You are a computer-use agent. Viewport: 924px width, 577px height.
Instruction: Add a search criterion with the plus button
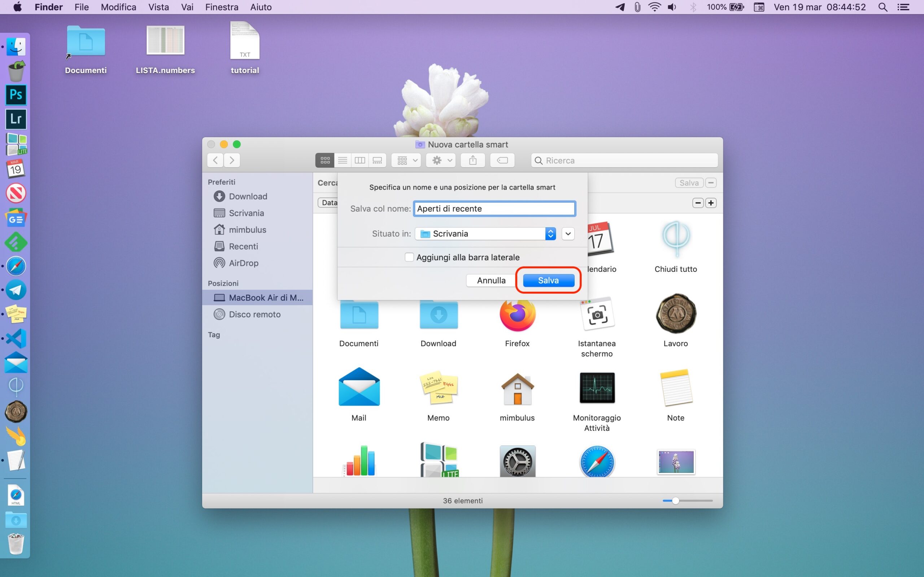pyautogui.click(x=711, y=203)
